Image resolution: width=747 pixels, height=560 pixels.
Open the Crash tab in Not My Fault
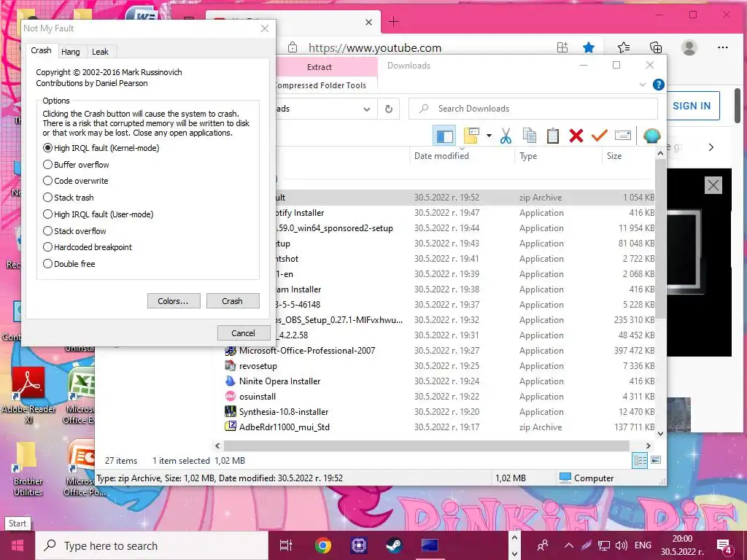click(x=41, y=50)
